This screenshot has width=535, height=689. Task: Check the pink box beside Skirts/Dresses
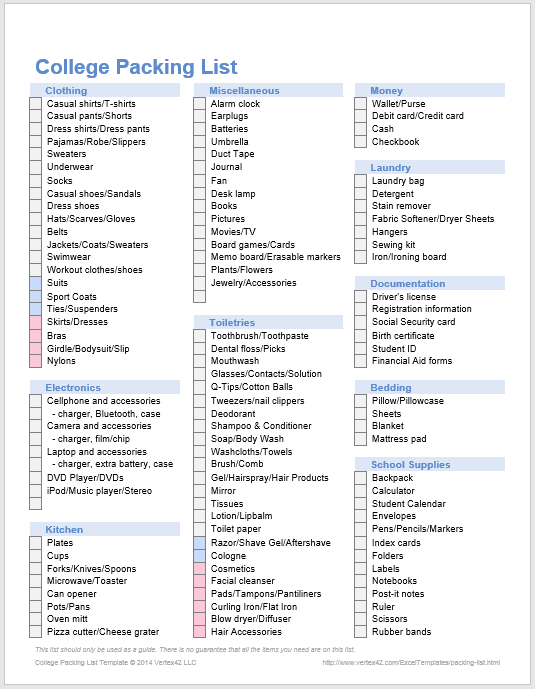pyautogui.click(x=36, y=322)
